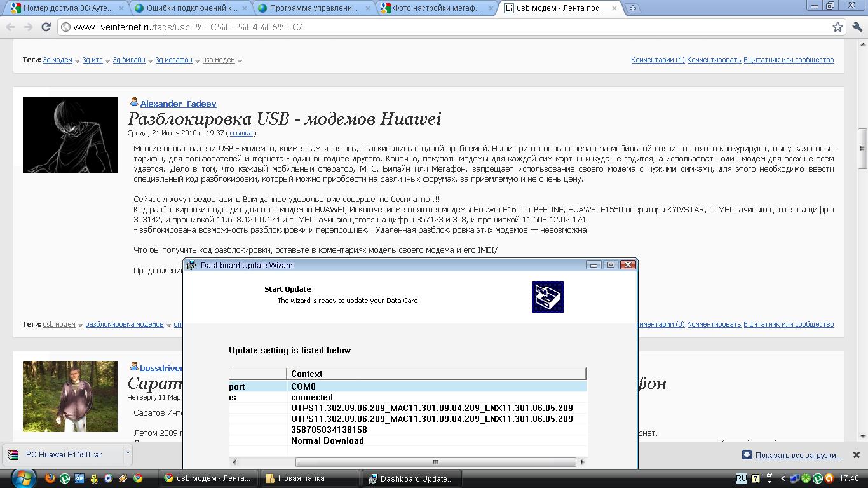Click the RU language indicator
868x488 pixels.
(x=742, y=478)
